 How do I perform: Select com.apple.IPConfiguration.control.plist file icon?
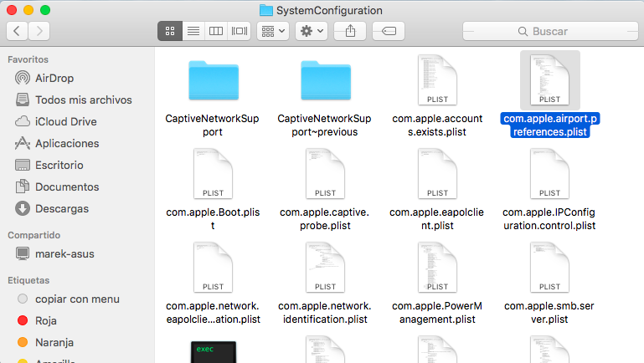tap(549, 173)
